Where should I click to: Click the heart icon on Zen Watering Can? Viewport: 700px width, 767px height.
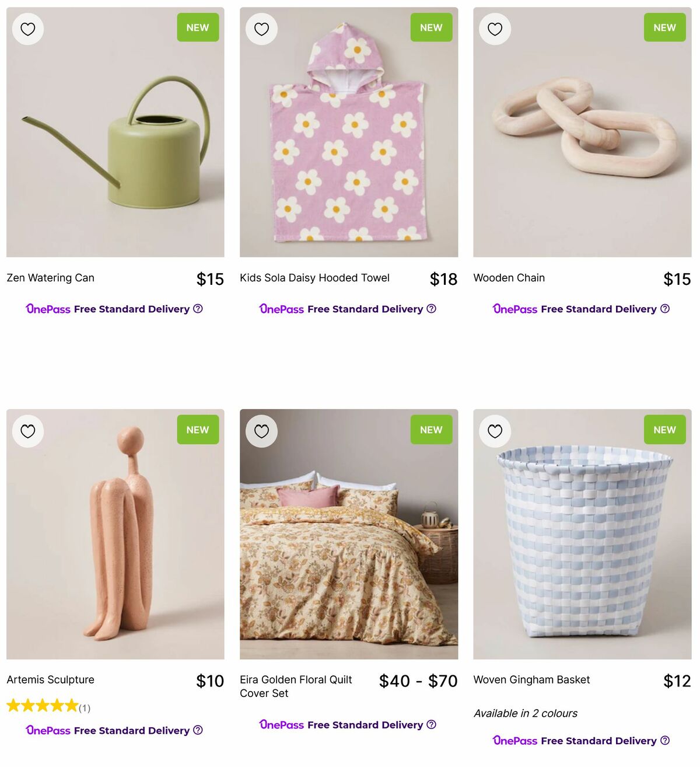click(27, 28)
